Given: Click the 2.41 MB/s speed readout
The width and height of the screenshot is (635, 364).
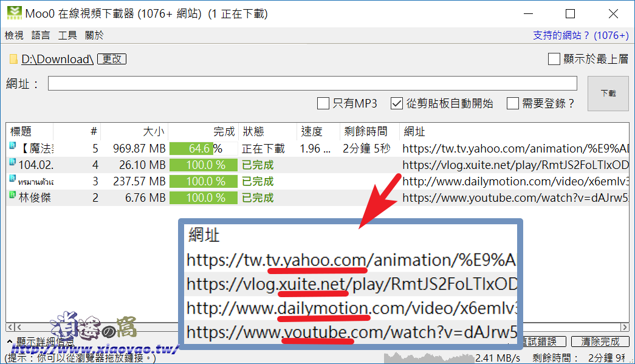Looking at the screenshot, I should click(x=497, y=358).
